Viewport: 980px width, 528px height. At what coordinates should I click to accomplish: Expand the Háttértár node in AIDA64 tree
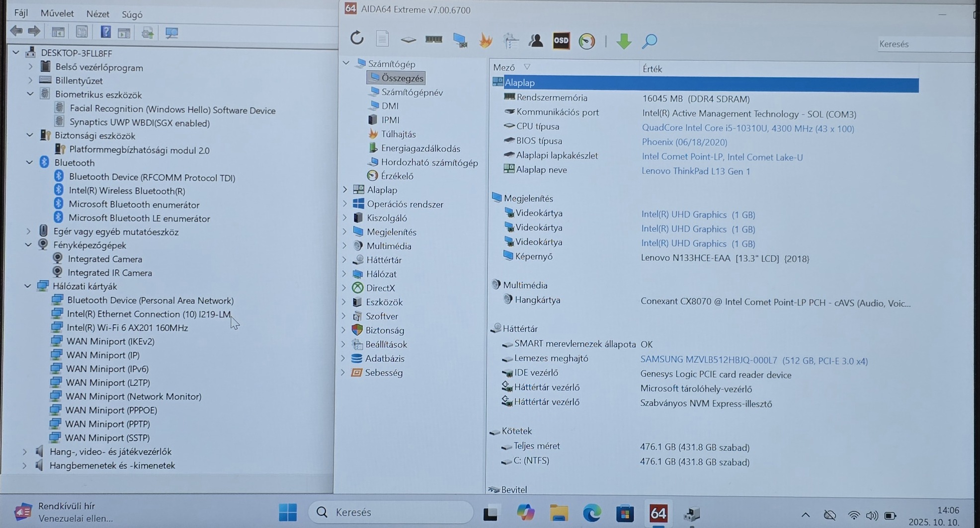(x=344, y=259)
